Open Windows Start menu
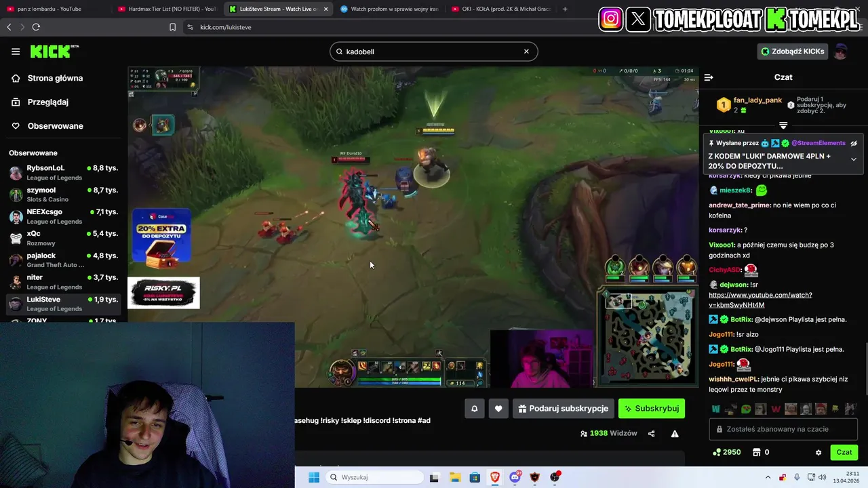This screenshot has width=868, height=488. point(313,477)
